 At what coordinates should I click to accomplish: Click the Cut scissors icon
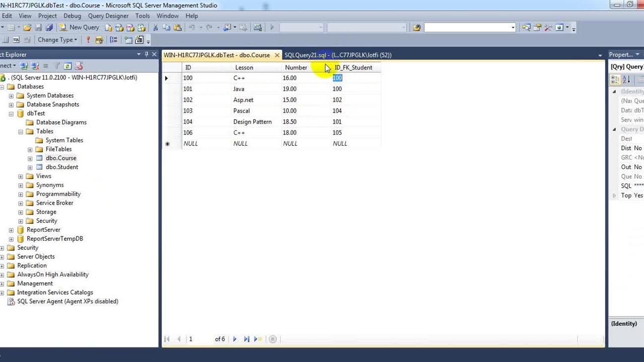(155, 28)
